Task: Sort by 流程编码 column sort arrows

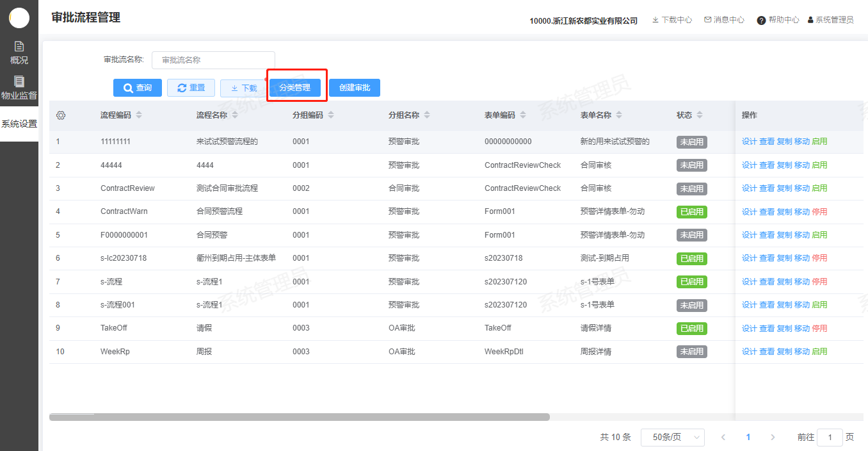Action: click(139, 115)
